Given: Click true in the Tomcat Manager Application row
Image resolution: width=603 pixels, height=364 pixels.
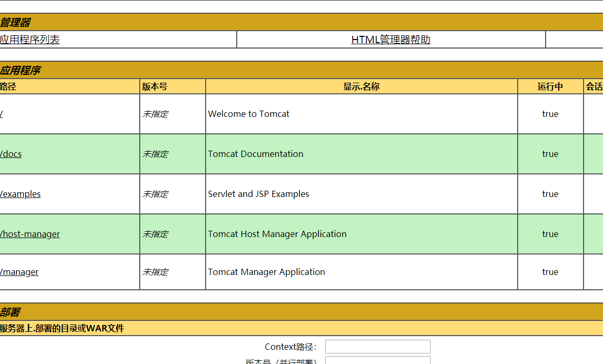Looking at the screenshot, I should (550, 272).
